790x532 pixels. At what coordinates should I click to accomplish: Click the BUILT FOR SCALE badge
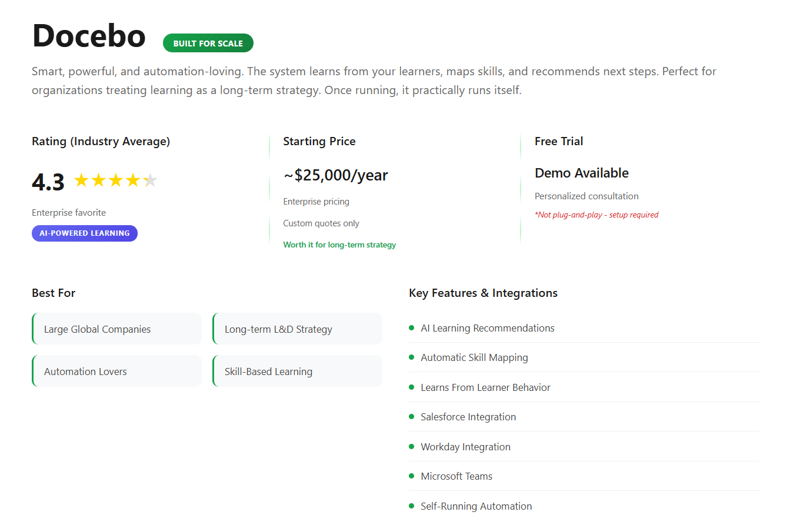[x=208, y=43]
